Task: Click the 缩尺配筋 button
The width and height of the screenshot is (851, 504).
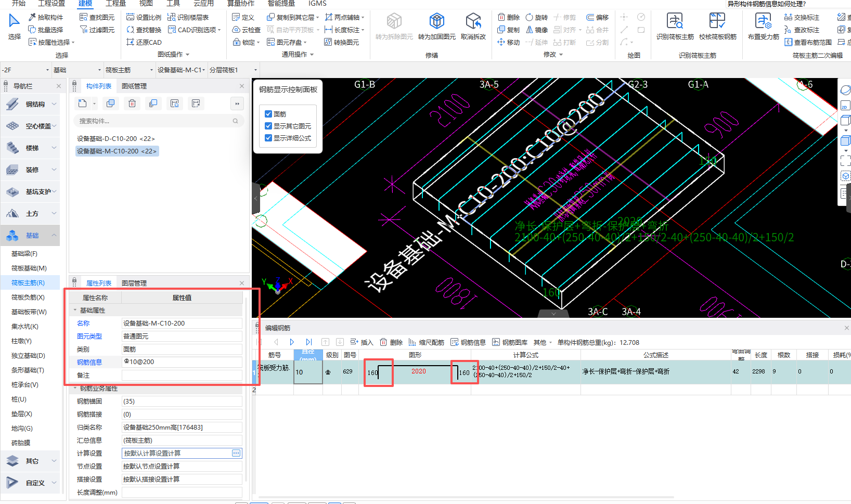Action: 426,342
